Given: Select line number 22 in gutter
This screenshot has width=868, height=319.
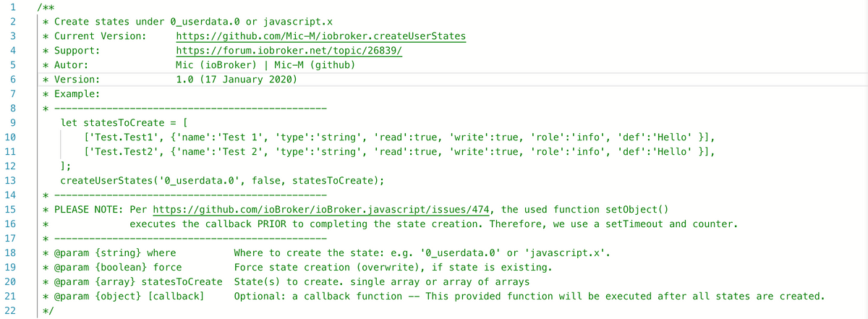Looking at the screenshot, I should [10, 311].
